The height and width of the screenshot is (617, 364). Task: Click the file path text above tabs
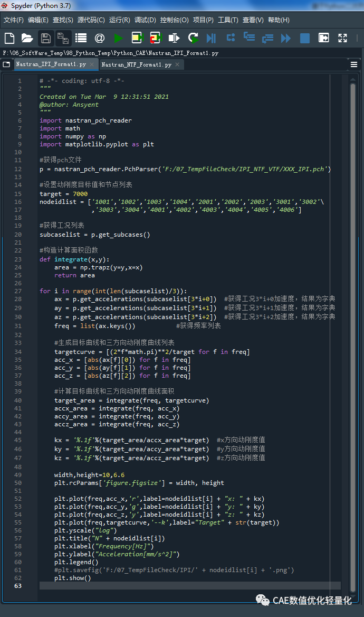pyautogui.click(x=110, y=53)
